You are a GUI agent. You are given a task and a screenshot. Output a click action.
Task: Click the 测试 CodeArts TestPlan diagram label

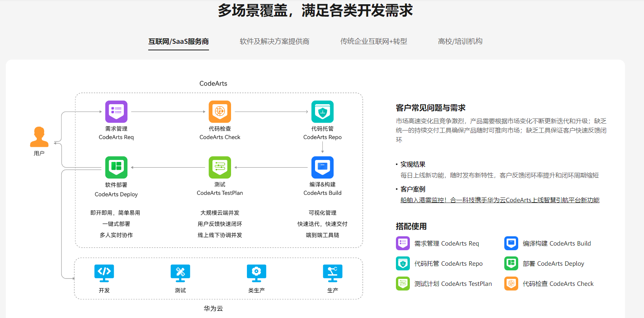point(220,189)
